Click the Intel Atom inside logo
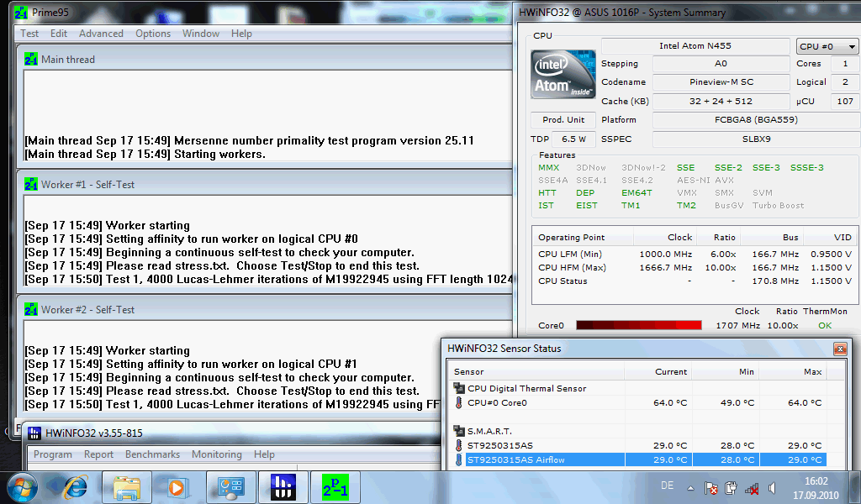The height and width of the screenshot is (504, 861). click(x=563, y=74)
